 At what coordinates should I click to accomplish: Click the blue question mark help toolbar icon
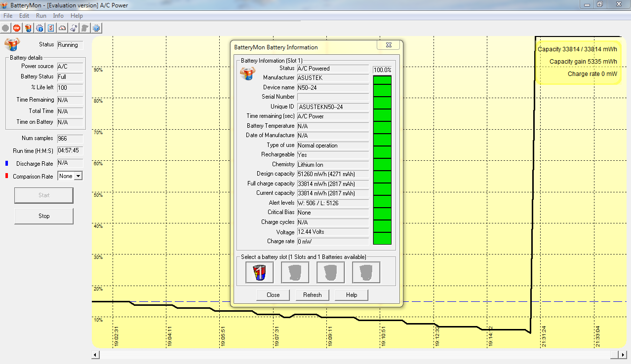(x=96, y=28)
